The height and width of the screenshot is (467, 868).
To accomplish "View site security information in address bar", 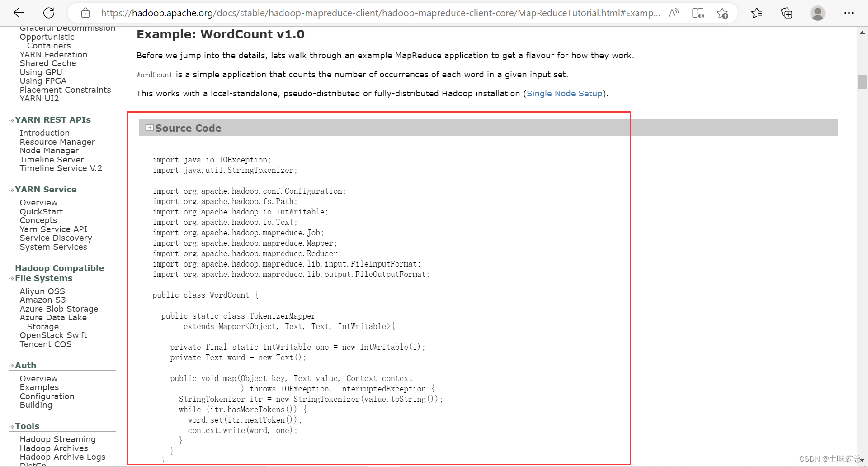I will [x=85, y=13].
